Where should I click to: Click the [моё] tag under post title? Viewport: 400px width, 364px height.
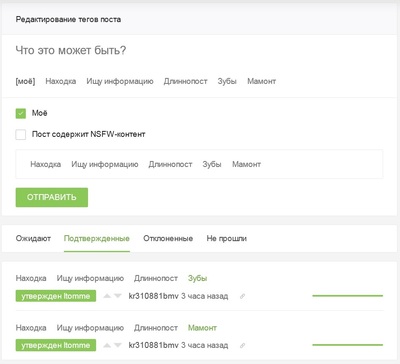(25, 81)
